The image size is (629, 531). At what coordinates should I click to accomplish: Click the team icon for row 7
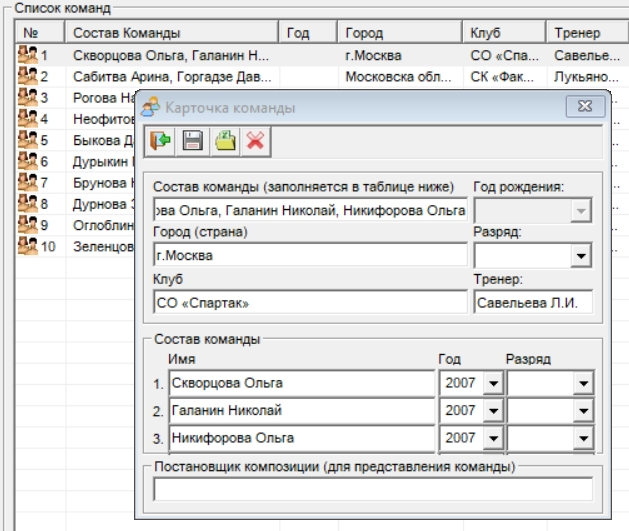point(32,181)
